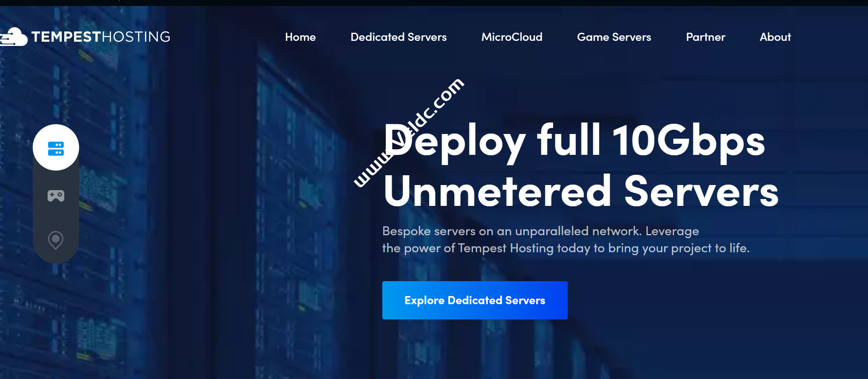Click the TEMPESTHOSTING brand name text
Viewport: 868px width, 379px height.
101,37
